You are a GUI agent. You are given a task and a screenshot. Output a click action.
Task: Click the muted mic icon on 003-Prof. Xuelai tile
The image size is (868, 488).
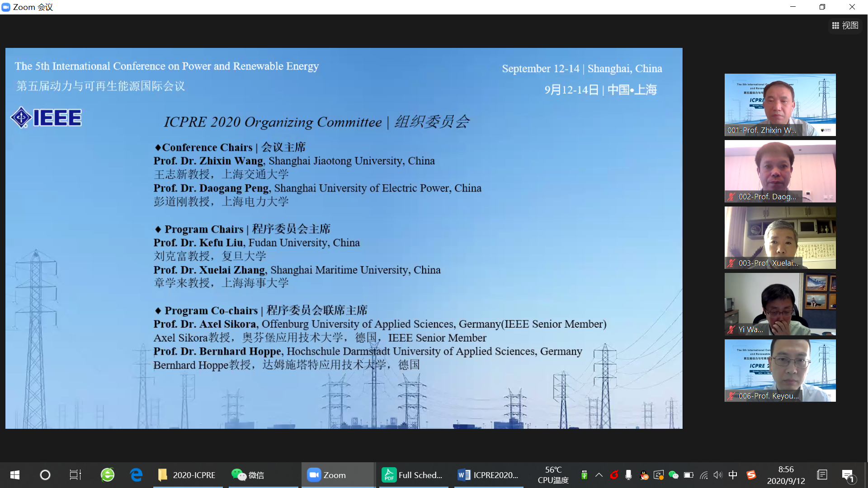(x=731, y=263)
